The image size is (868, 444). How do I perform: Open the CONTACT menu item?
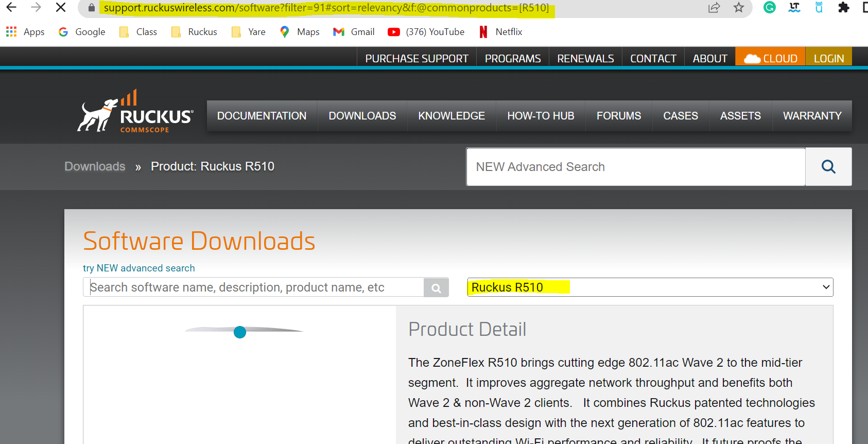pos(653,59)
